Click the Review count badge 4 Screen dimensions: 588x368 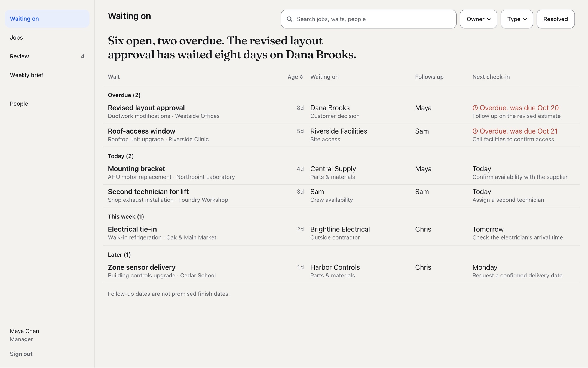[x=83, y=56]
